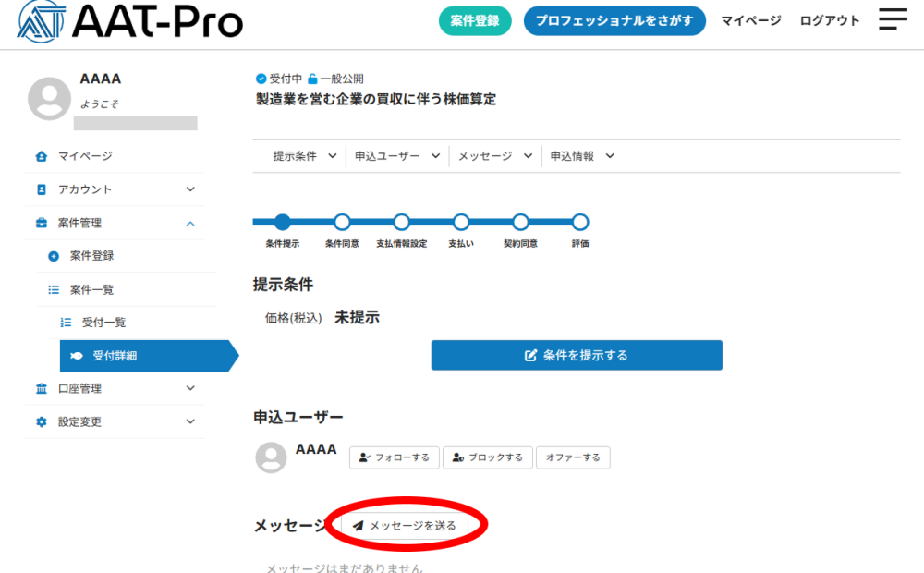Image resolution: width=924 pixels, height=573 pixels.
Task: Open the メッセージ dropdown tab
Action: (494, 156)
